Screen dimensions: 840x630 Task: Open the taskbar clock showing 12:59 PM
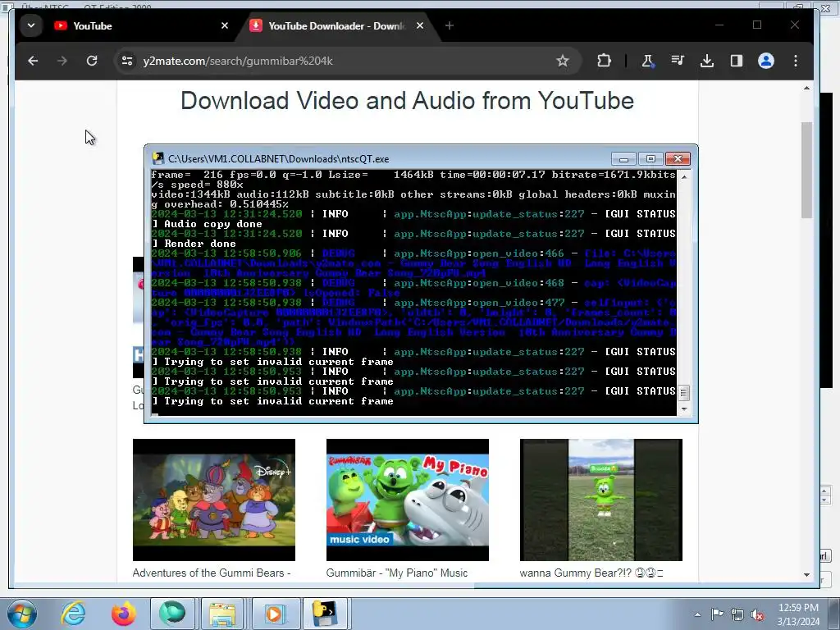click(x=798, y=614)
